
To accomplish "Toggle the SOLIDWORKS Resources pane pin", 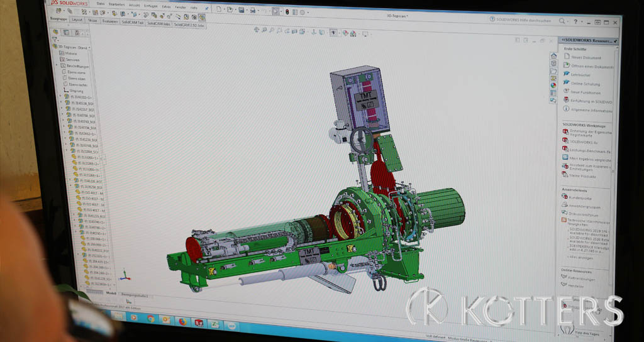I will [615, 41].
